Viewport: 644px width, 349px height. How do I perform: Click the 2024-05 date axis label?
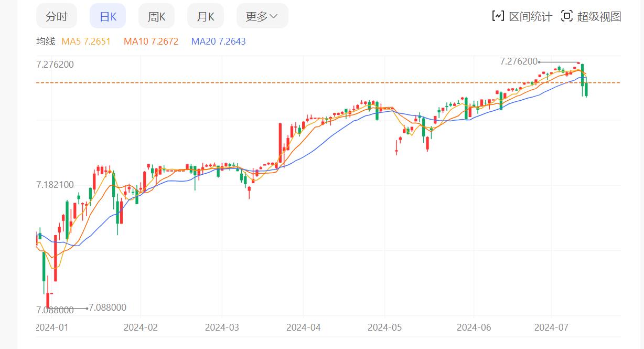click(385, 327)
